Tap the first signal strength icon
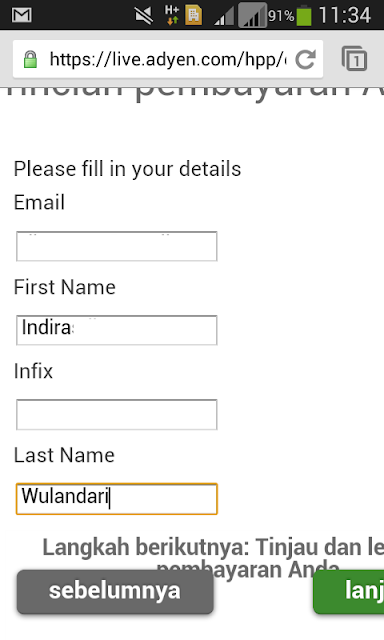The height and width of the screenshot is (640, 384). coord(224,16)
